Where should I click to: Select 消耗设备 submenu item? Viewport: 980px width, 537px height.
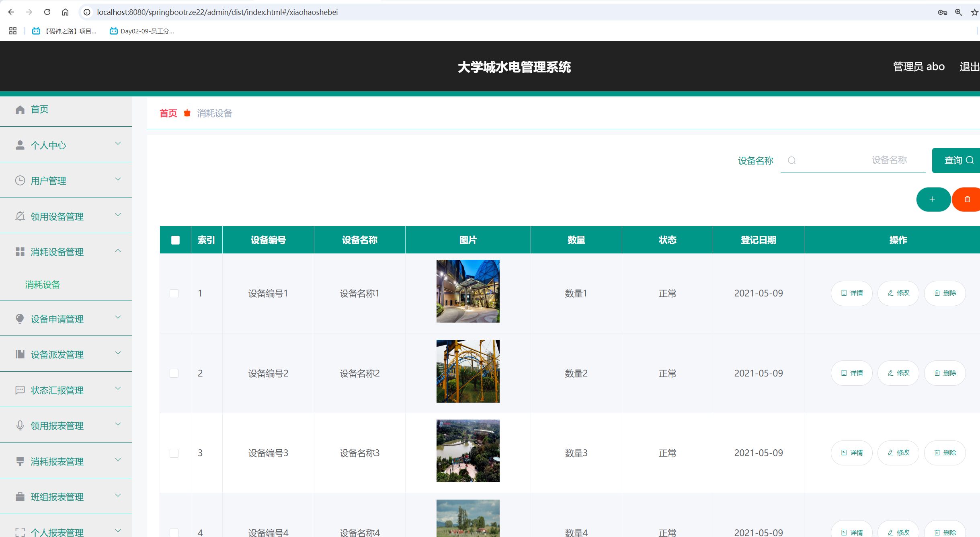click(x=42, y=284)
